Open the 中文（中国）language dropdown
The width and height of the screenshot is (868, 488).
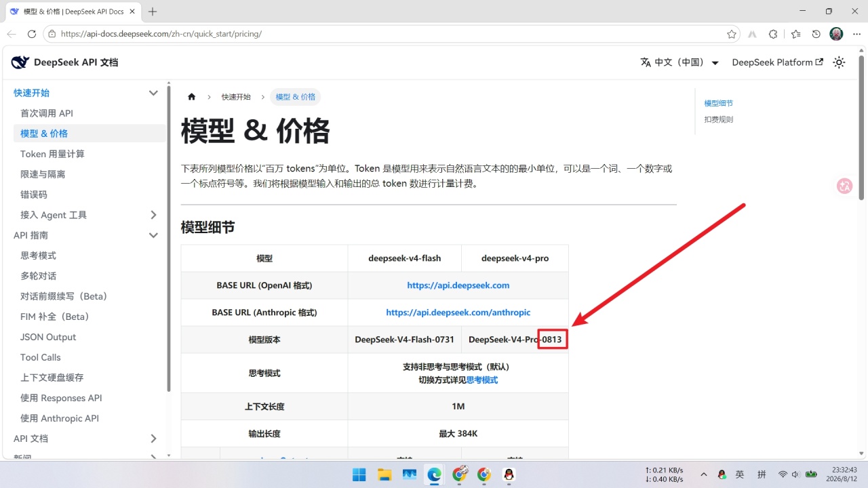(679, 62)
